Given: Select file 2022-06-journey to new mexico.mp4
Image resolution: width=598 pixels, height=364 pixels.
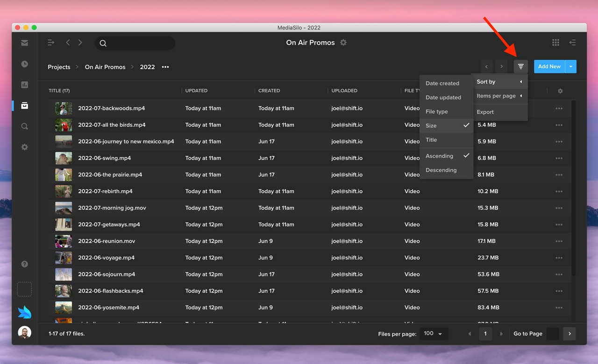Looking at the screenshot, I should click(x=126, y=141).
